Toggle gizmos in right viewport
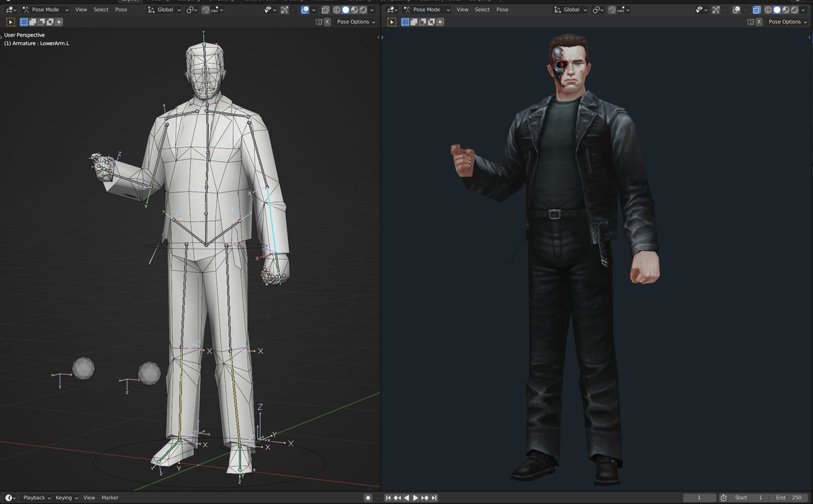The image size is (813, 504). pyautogui.click(x=716, y=10)
